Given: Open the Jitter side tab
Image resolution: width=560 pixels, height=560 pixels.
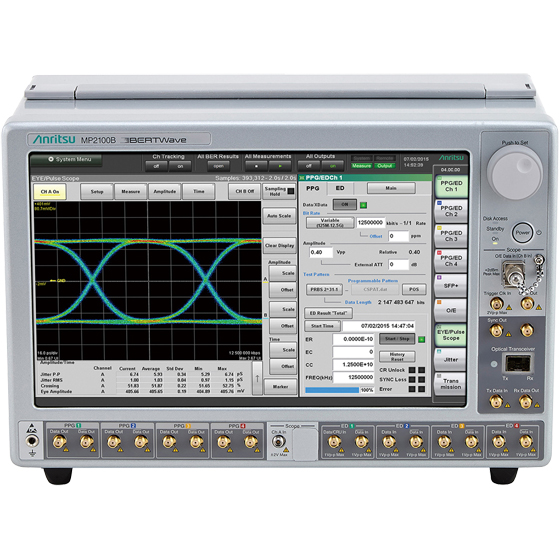Looking at the screenshot, I should 451,360.
